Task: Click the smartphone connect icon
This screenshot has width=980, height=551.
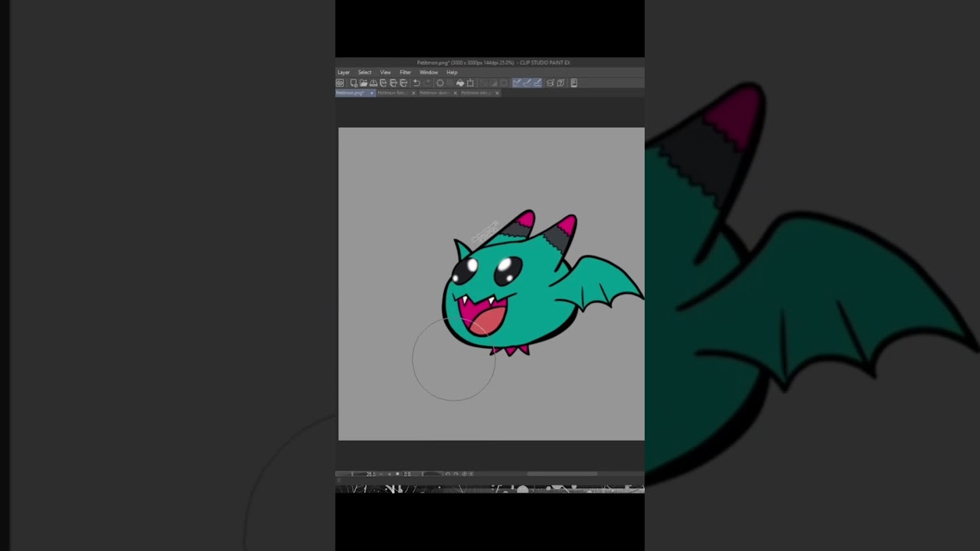Action: 574,83
